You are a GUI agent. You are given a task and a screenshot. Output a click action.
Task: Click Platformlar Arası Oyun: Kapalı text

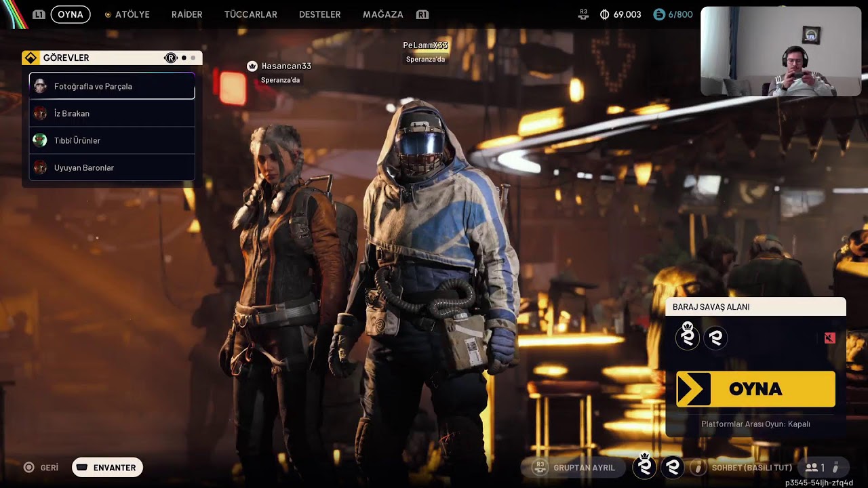point(755,424)
